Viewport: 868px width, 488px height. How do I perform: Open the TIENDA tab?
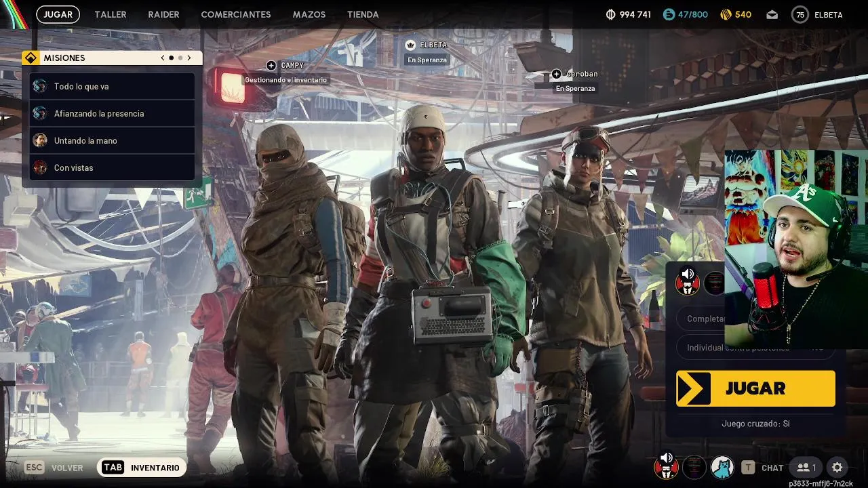363,14
